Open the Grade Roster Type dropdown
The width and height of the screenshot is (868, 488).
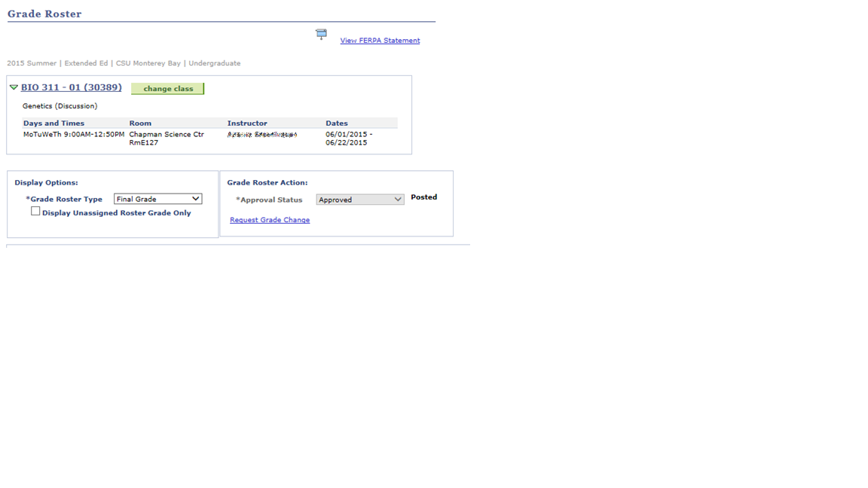(157, 199)
